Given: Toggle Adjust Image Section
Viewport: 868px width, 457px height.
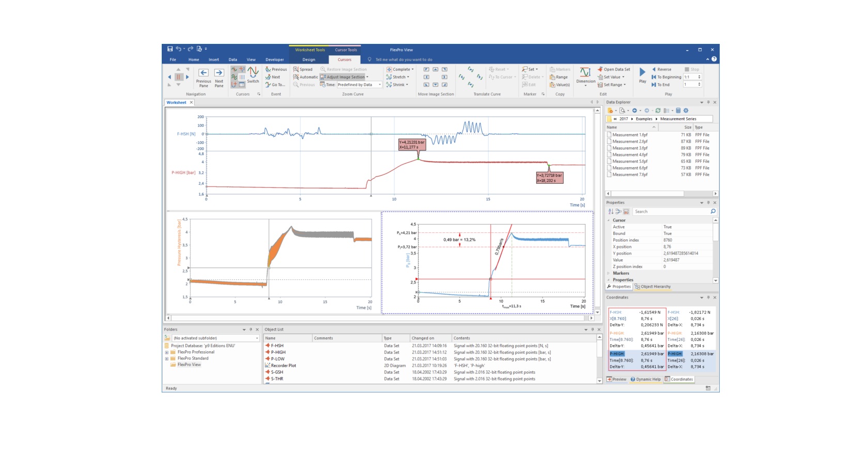Looking at the screenshot, I should (343, 77).
